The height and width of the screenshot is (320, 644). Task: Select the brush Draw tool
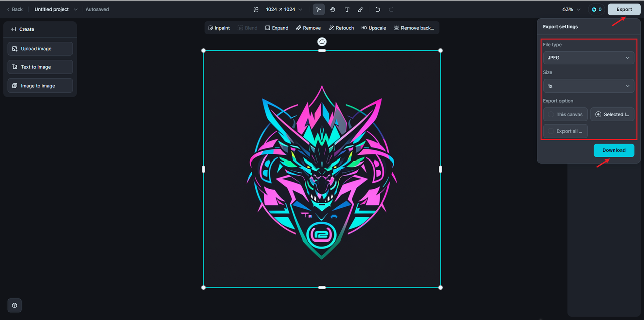(x=360, y=9)
